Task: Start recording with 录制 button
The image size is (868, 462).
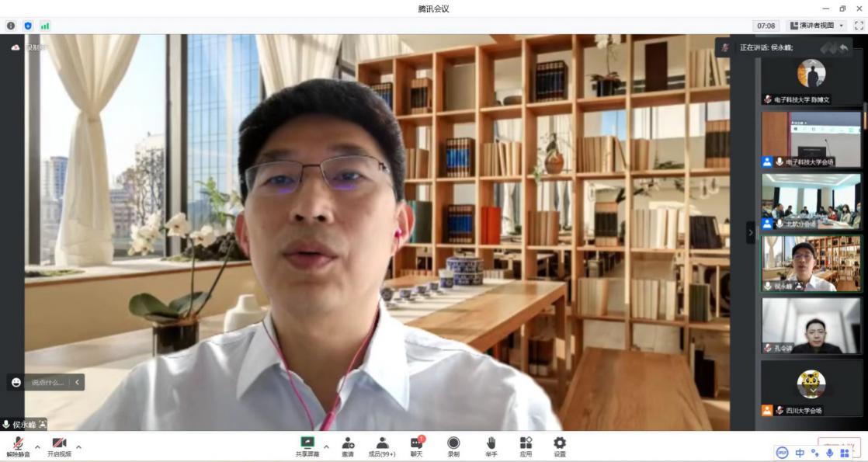Action: [x=453, y=446]
